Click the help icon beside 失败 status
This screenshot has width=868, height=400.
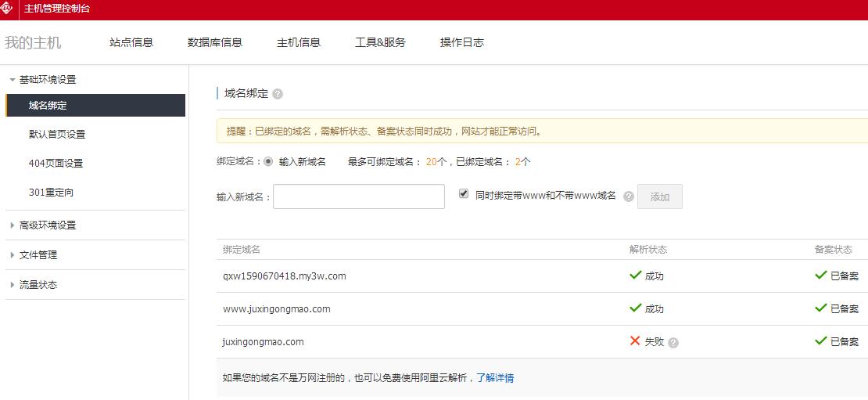(x=673, y=342)
